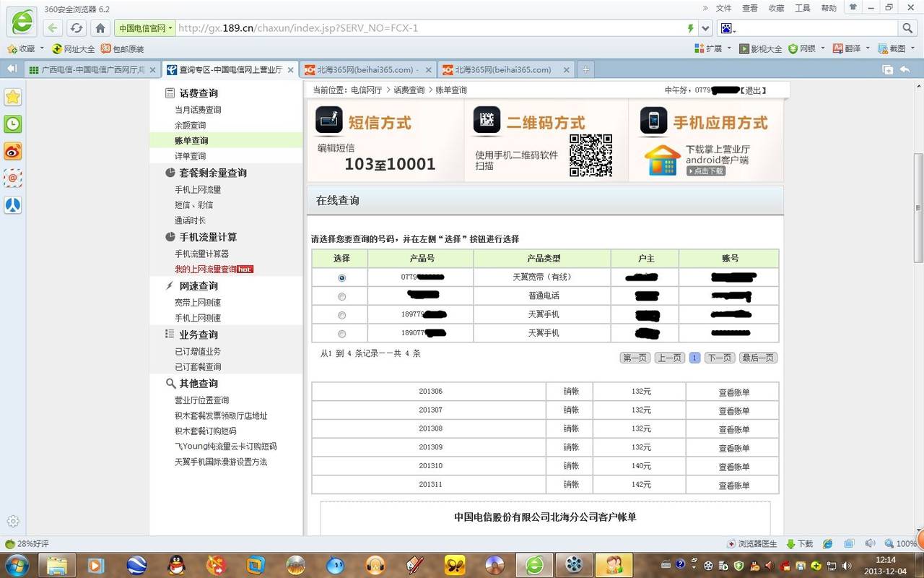Click the QR code image
The height and width of the screenshot is (578, 924).
point(590,155)
